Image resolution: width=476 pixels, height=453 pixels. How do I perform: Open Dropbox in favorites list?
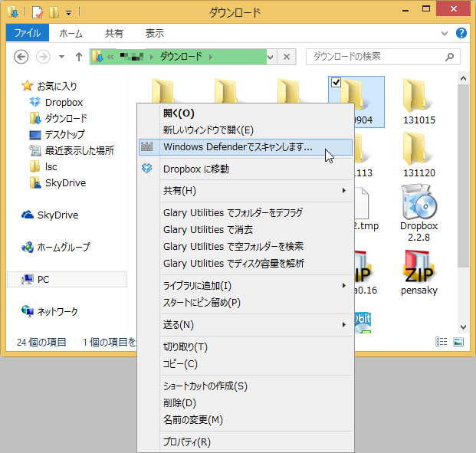pyautogui.click(x=56, y=102)
